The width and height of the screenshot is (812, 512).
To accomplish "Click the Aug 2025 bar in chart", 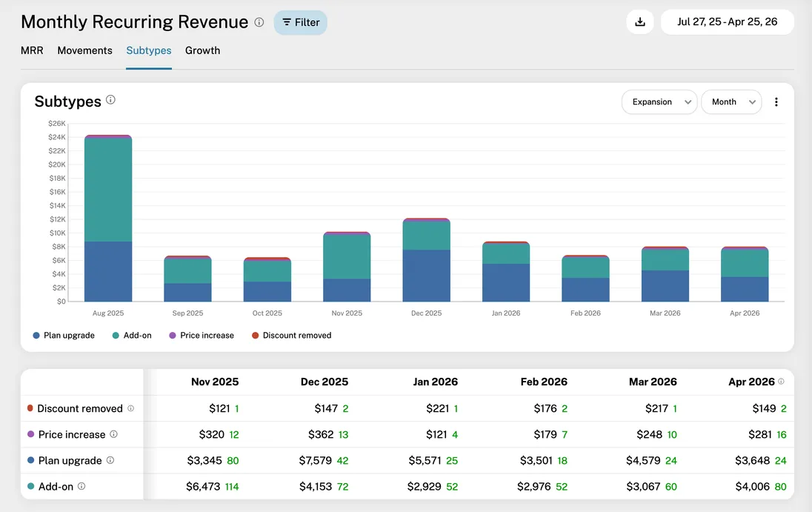I will 108,218.
